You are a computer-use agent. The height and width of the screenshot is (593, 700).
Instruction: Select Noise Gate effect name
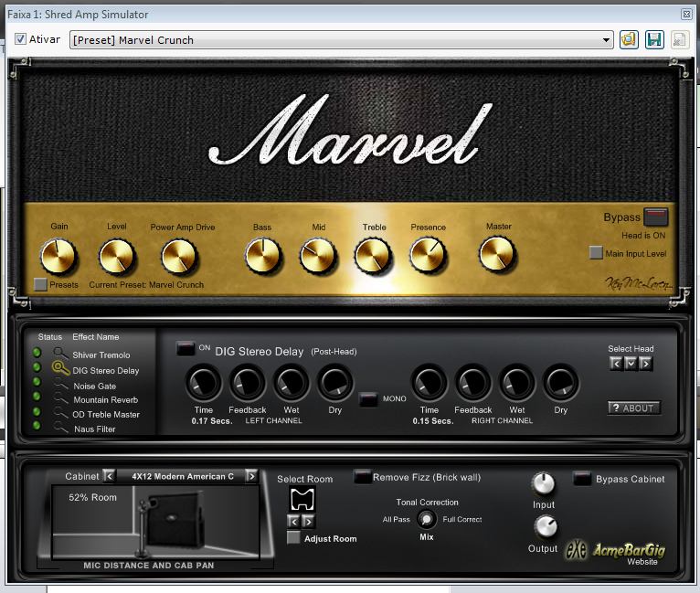click(x=95, y=386)
